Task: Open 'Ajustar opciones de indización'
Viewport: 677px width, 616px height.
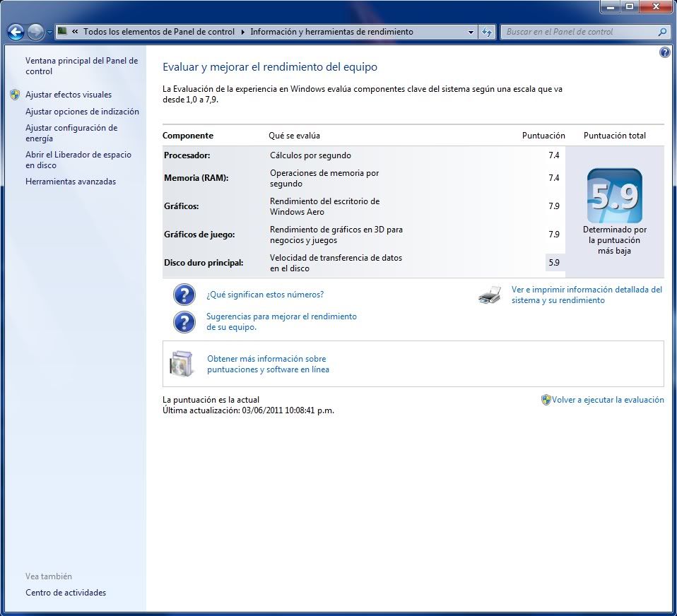Action: 82,112
